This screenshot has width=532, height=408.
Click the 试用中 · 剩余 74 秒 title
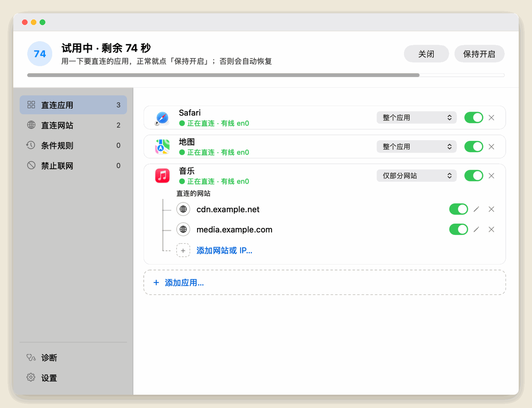106,48
